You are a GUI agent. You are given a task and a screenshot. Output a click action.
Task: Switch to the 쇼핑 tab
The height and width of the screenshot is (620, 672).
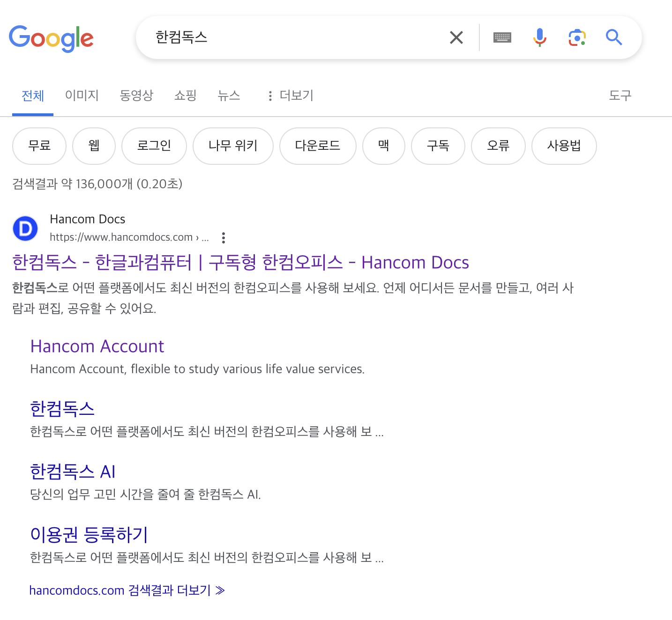186,96
